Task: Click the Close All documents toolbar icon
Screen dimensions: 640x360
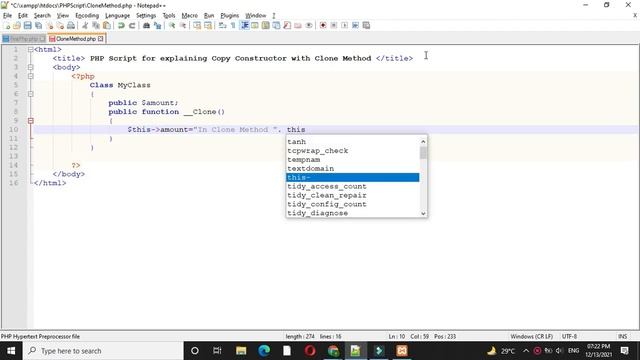Action: 60,25
